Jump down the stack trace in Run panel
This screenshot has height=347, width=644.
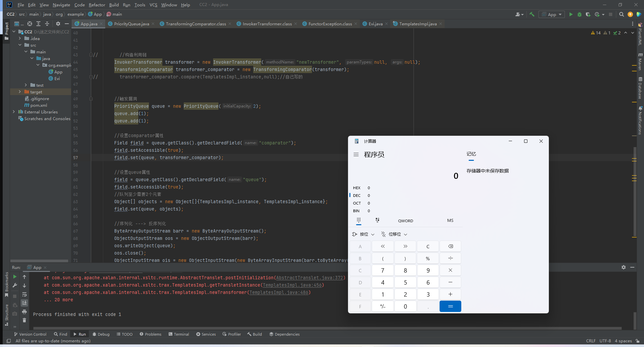24,286
